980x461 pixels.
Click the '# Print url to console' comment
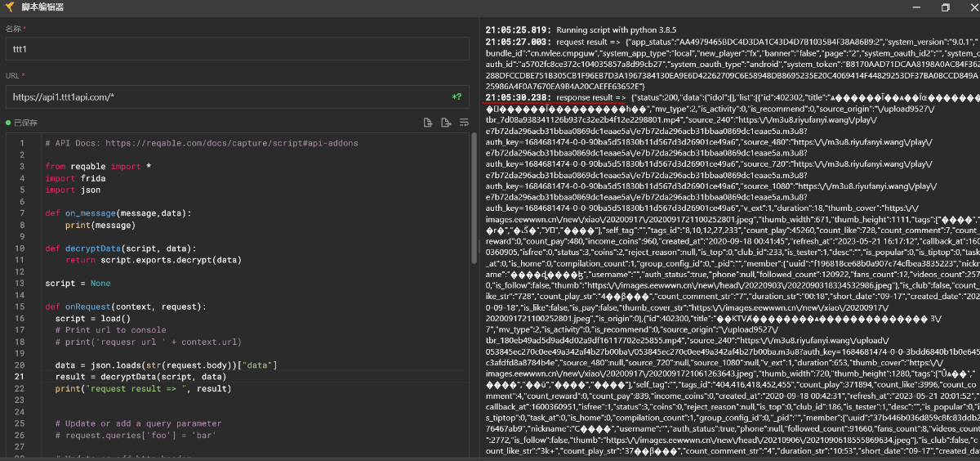[110, 330]
